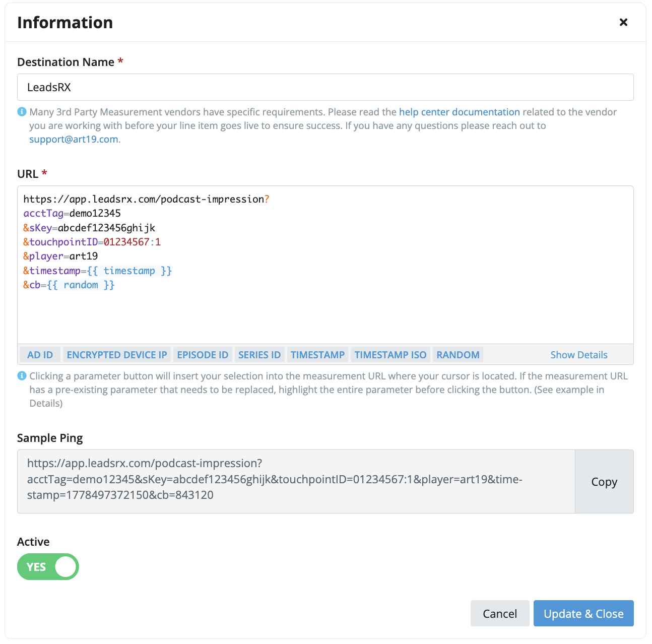Insert the ENCRYPTED DEVICE IP parameter
The width and height of the screenshot is (652, 644).
coord(117,355)
